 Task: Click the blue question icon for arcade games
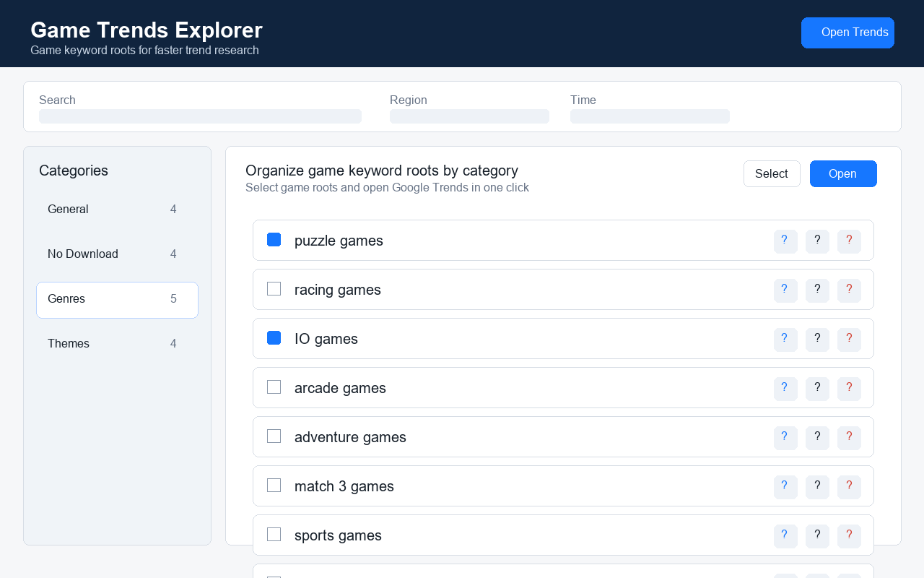tap(785, 389)
